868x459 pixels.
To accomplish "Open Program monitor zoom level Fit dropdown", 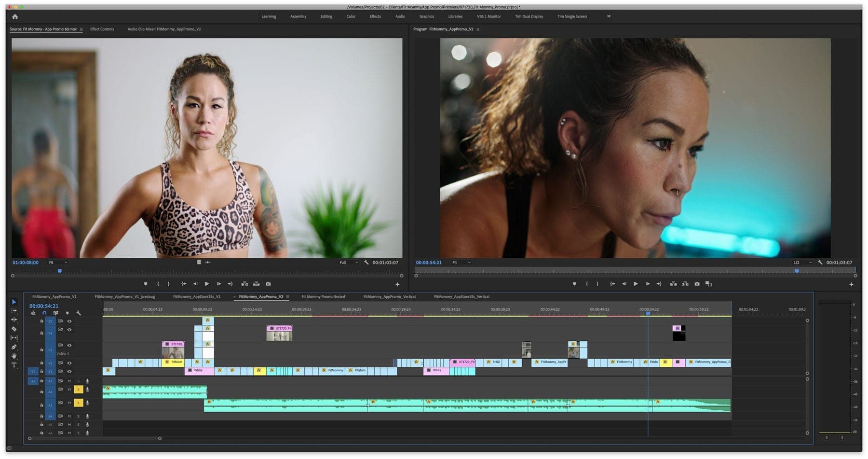I will (x=461, y=263).
